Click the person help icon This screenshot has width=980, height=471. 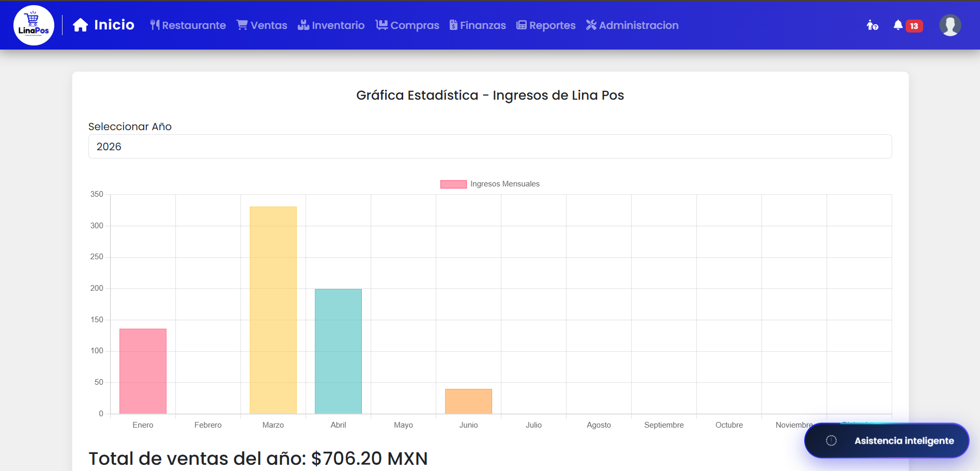(872, 25)
